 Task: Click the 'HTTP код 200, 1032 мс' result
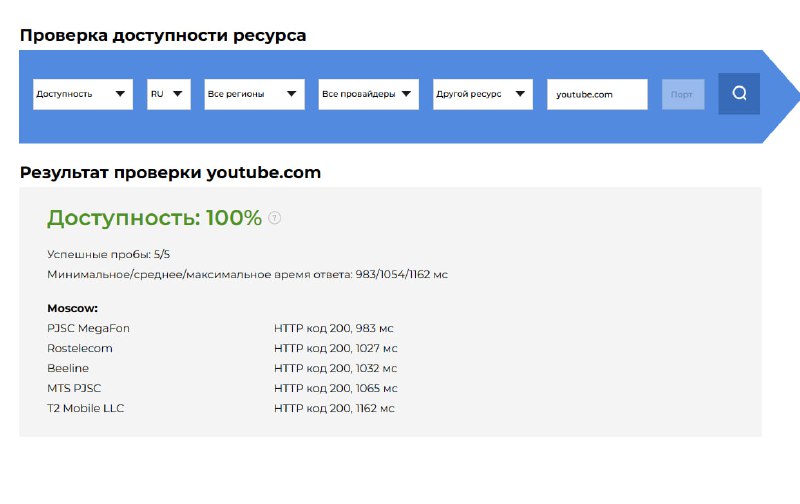(335, 368)
